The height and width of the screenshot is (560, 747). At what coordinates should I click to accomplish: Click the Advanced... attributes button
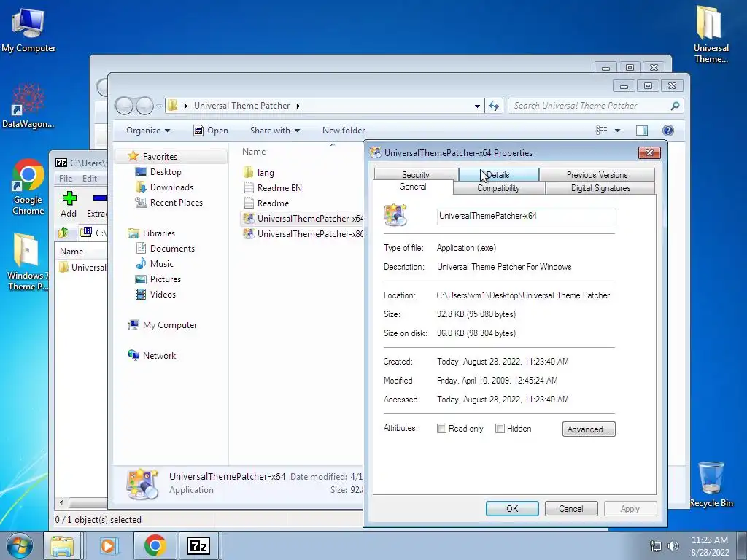[589, 429]
